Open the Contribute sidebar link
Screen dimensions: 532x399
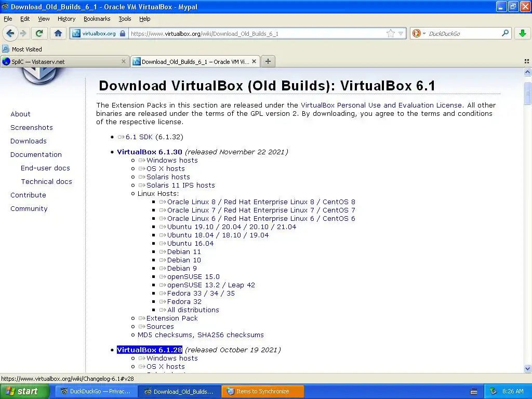pyautogui.click(x=28, y=195)
